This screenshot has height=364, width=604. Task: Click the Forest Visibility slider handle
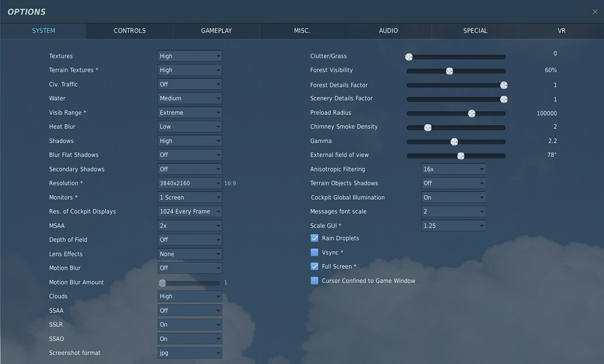pos(449,71)
